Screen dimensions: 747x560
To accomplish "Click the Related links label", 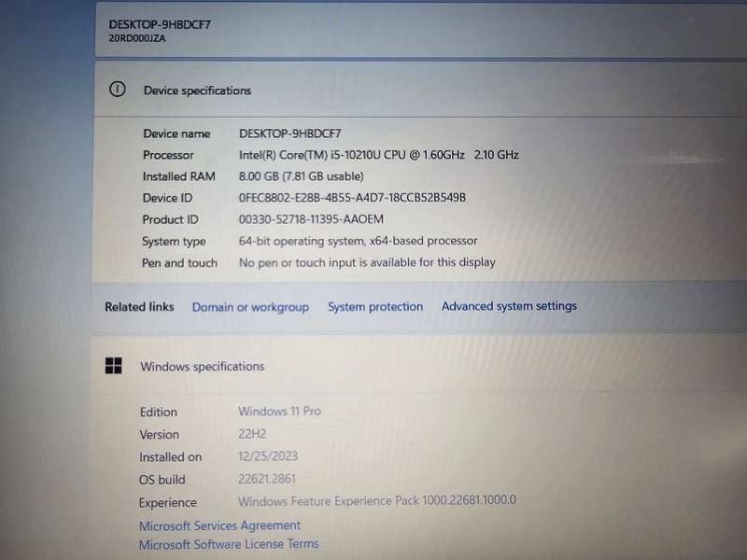I will (x=139, y=307).
